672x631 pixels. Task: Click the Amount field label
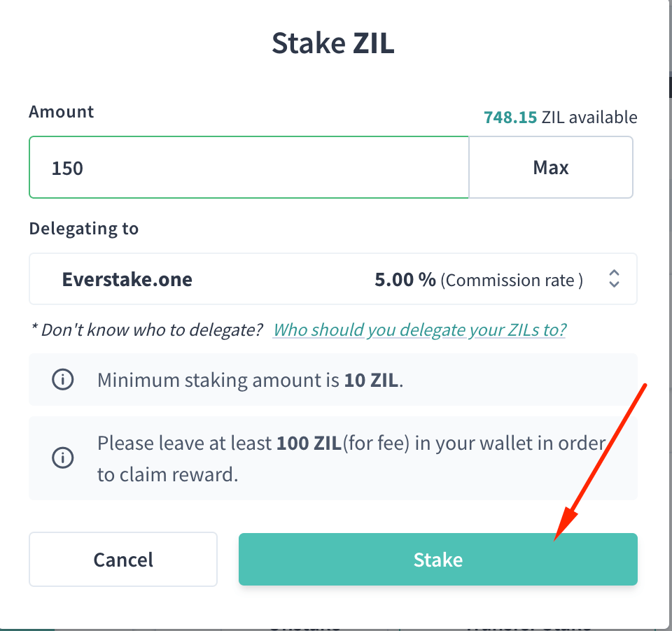[x=61, y=111]
